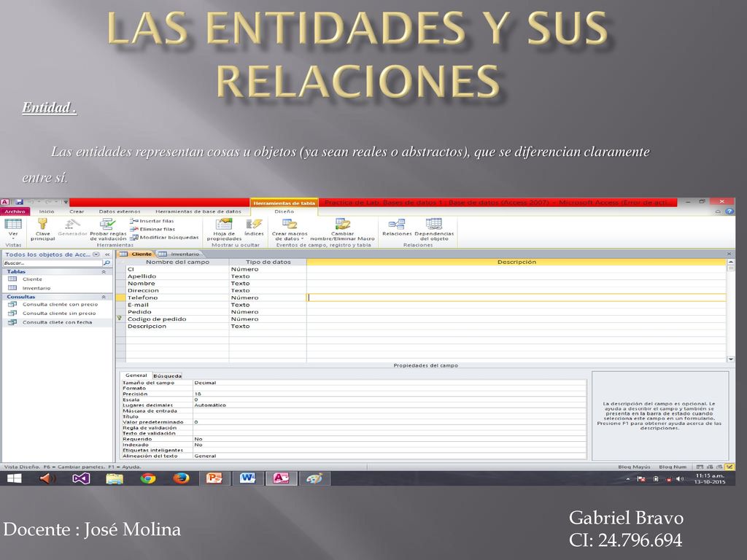Select the Cliente table in navigation pane
747x560 pixels.
click(x=32, y=279)
